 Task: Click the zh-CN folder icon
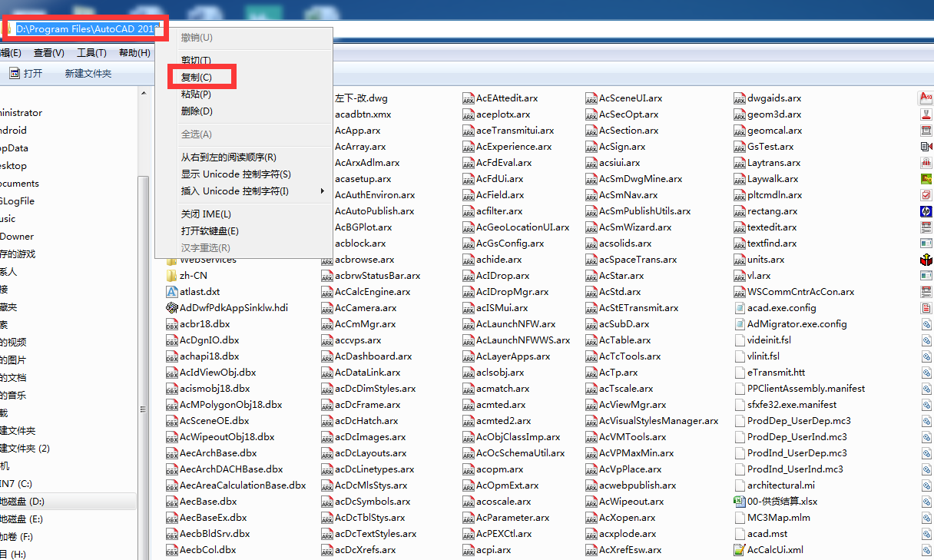point(172,276)
